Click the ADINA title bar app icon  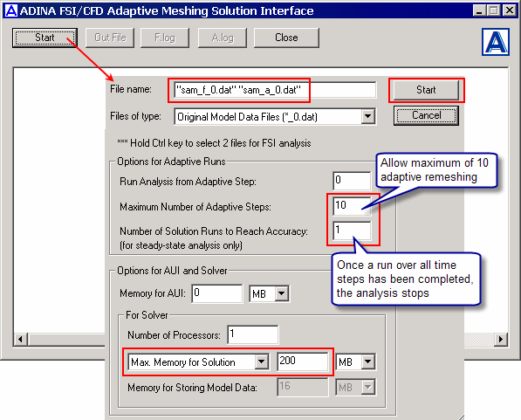[x=10, y=10]
